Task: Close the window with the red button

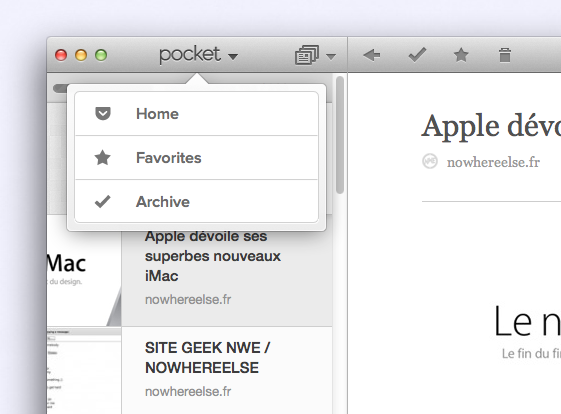Action: point(61,55)
